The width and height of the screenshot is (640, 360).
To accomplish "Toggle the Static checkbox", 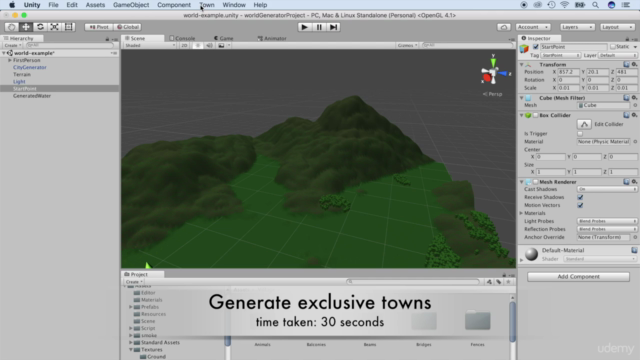I will [612, 47].
